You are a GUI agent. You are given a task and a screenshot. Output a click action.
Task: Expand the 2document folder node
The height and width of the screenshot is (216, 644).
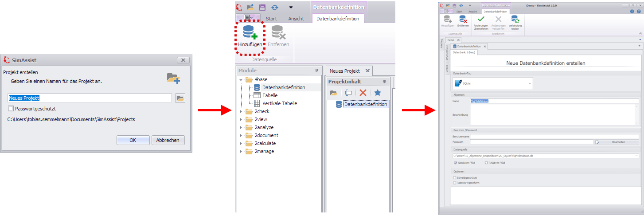coord(241,136)
